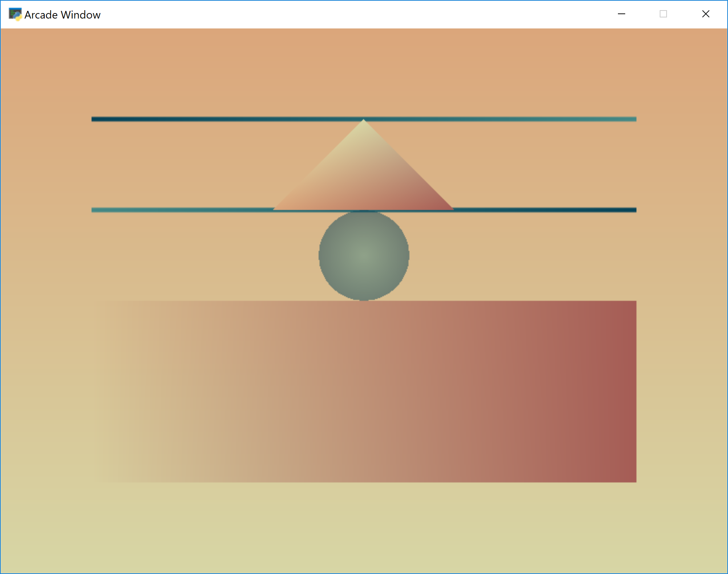Click the center of the gray-green circle
728x574 pixels.
[364, 255]
